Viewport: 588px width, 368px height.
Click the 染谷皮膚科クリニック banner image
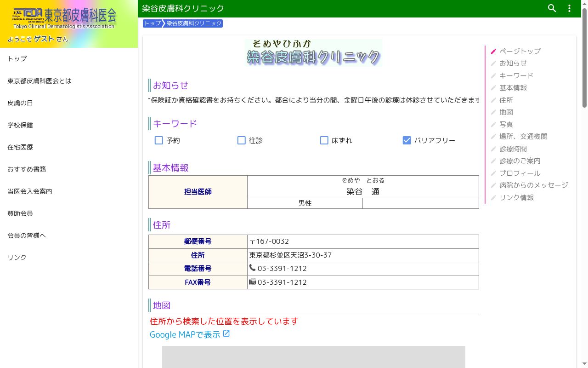(x=313, y=52)
